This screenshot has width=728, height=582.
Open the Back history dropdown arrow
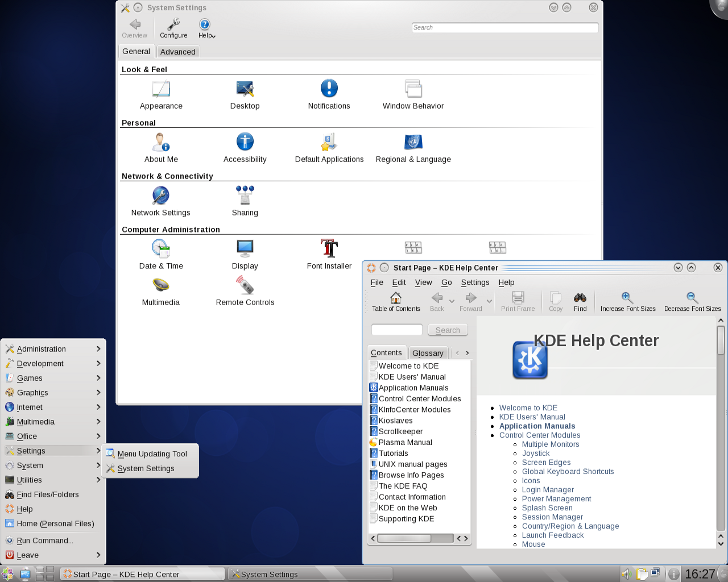pos(452,301)
